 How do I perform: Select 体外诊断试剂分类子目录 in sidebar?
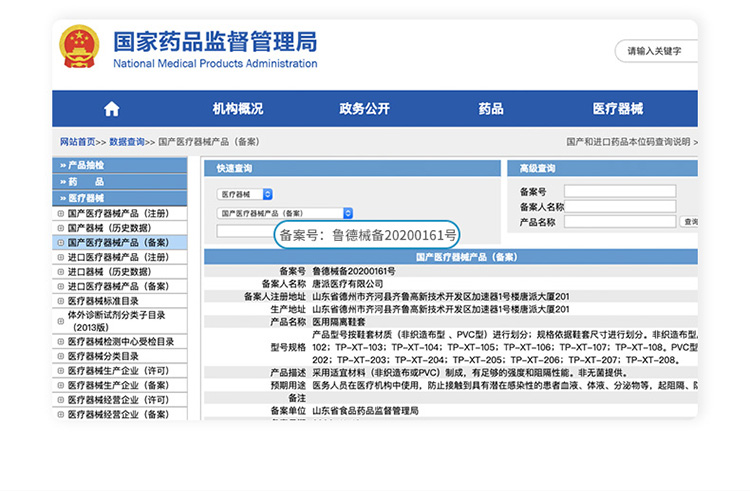pyautogui.click(x=116, y=321)
